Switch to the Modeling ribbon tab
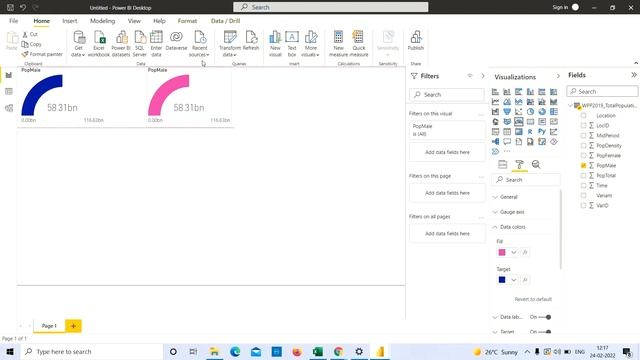 pyautogui.click(x=102, y=21)
